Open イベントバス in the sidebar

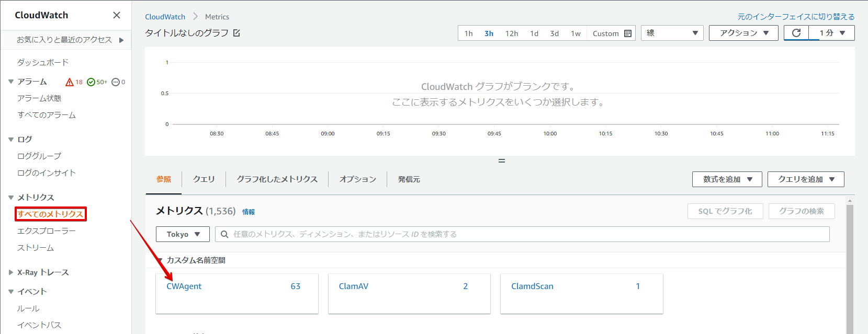[x=39, y=325]
